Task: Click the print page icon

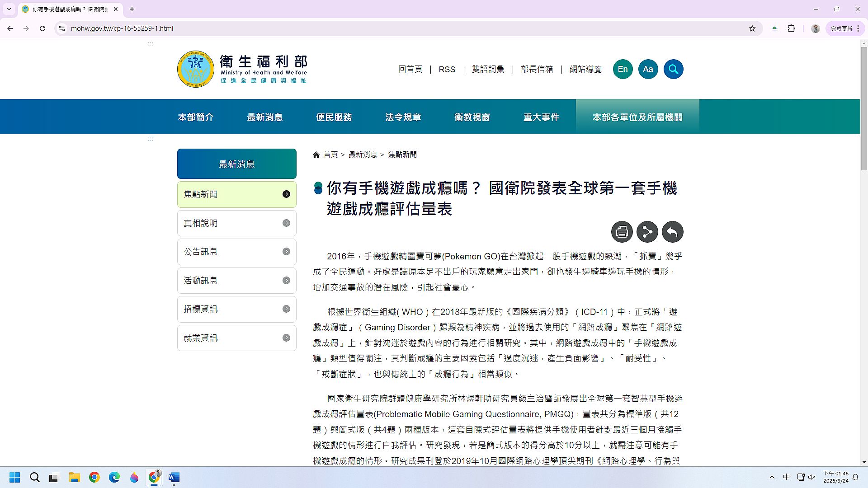Action: point(622,232)
